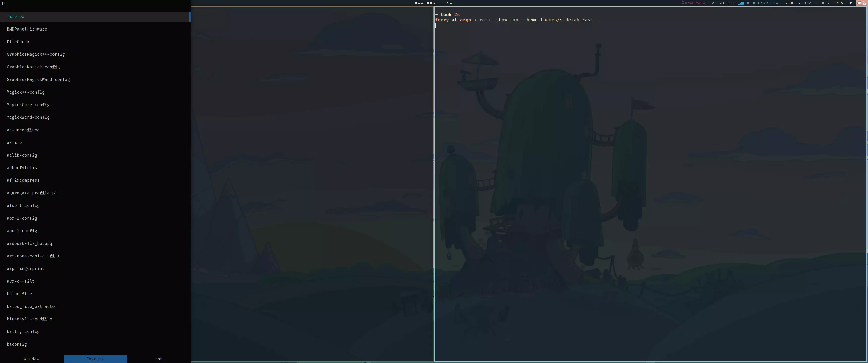
Task: Select the firefox entry in rofi
Action: pos(95,16)
